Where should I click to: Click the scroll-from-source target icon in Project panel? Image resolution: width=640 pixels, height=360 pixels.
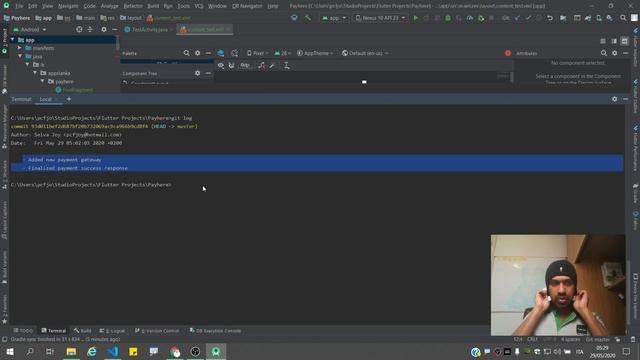[79, 29]
